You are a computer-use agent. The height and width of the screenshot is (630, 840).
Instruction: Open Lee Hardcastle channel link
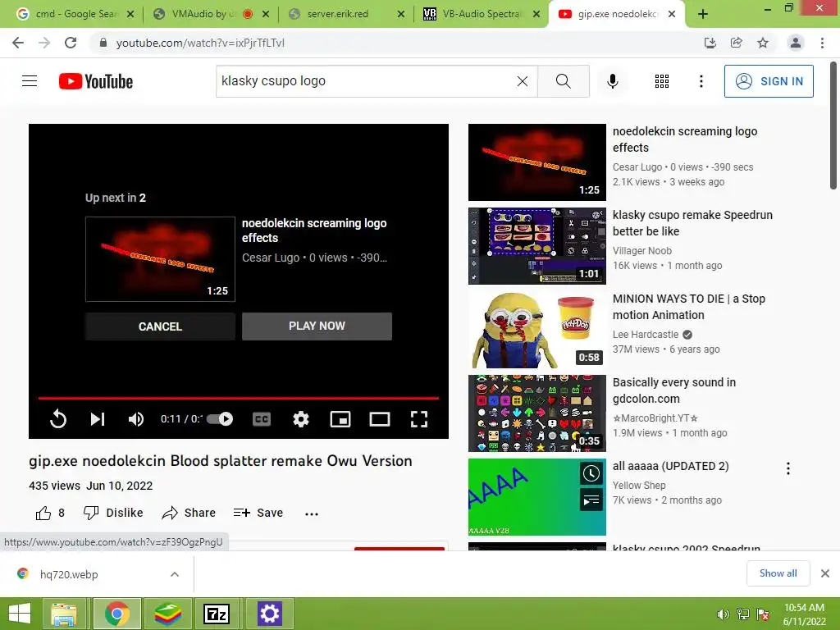(x=646, y=335)
